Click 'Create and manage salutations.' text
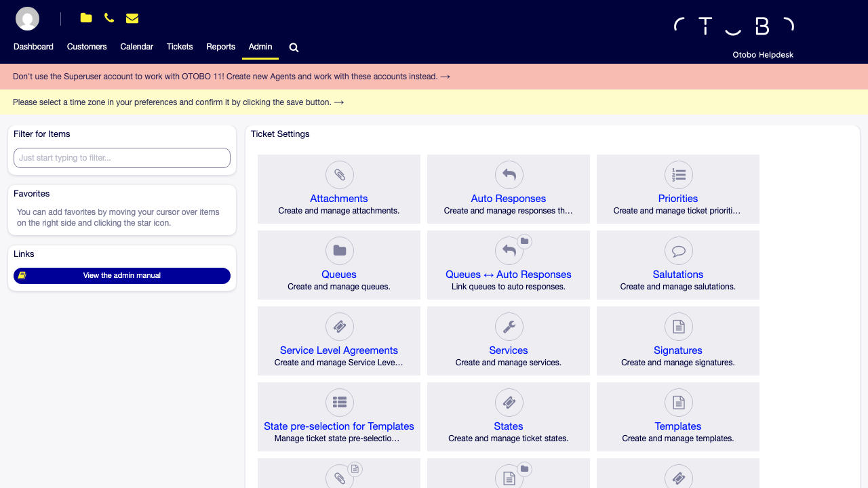868x488 pixels. coord(678,287)
